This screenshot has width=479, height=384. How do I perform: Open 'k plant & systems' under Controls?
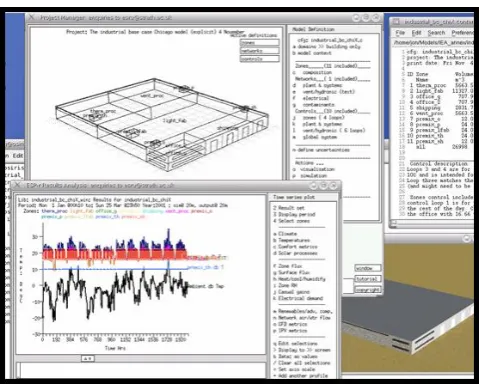[317, 124]
